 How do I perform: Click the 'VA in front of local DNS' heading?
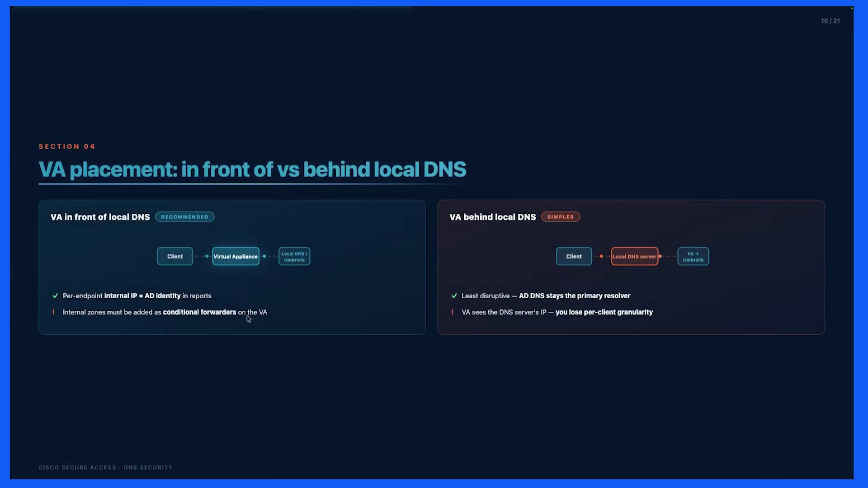click(x=100, y=217)
